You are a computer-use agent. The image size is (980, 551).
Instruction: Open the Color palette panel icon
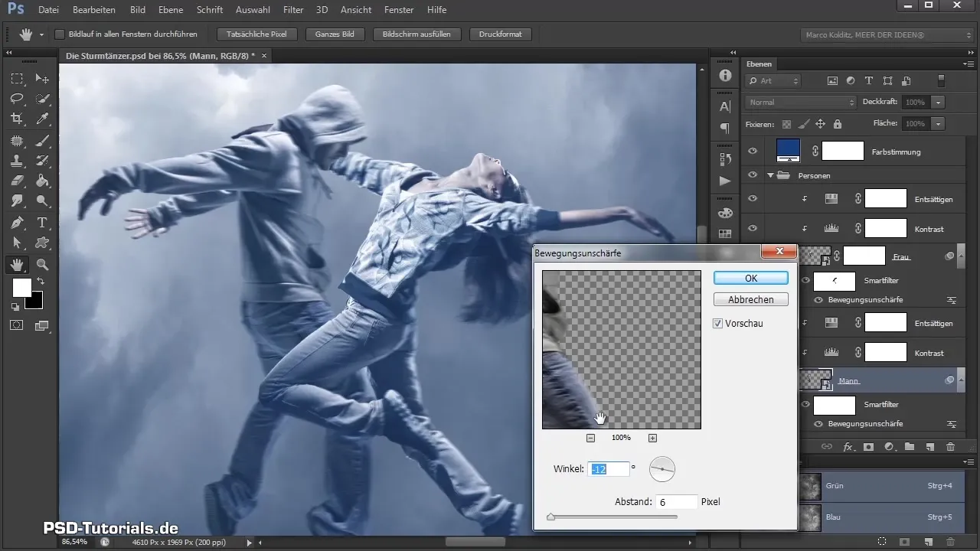(x=725, y=213)
